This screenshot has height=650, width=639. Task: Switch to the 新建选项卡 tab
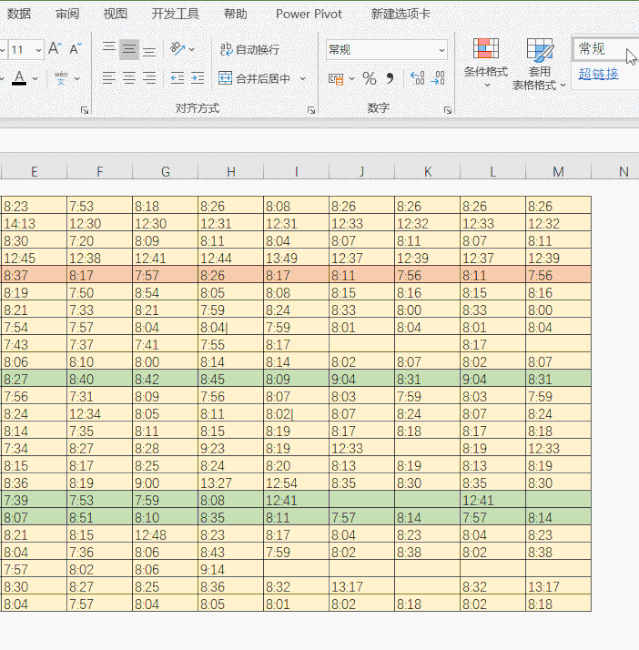click(401, 14)
